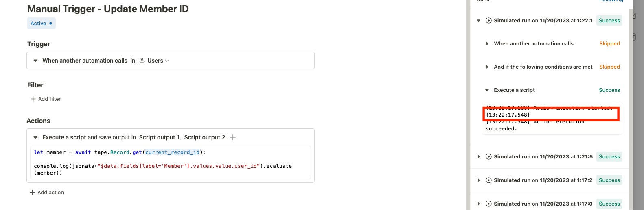Expand the 11/20/2023 1:21:5 simulated run
Screen dimensions: 644x210
[x=478, y=156]
